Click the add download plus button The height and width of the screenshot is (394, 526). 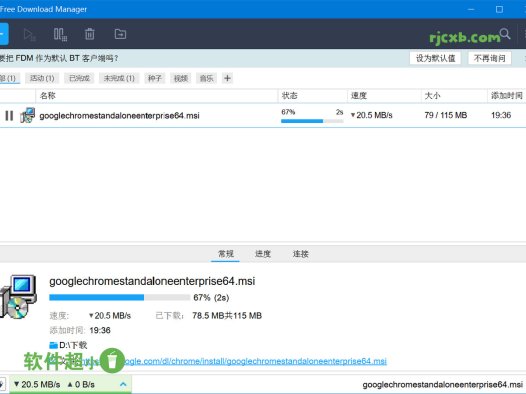tap(3, 34)
